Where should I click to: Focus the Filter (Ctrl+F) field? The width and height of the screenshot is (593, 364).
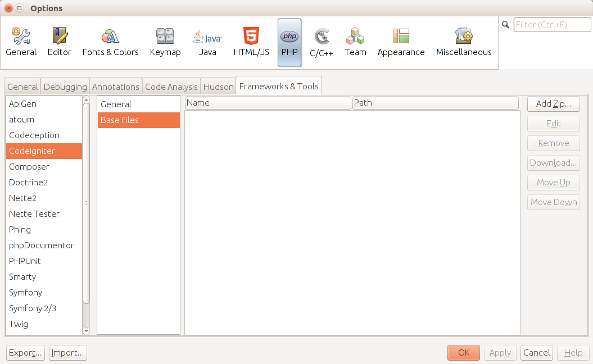[552, 25]
